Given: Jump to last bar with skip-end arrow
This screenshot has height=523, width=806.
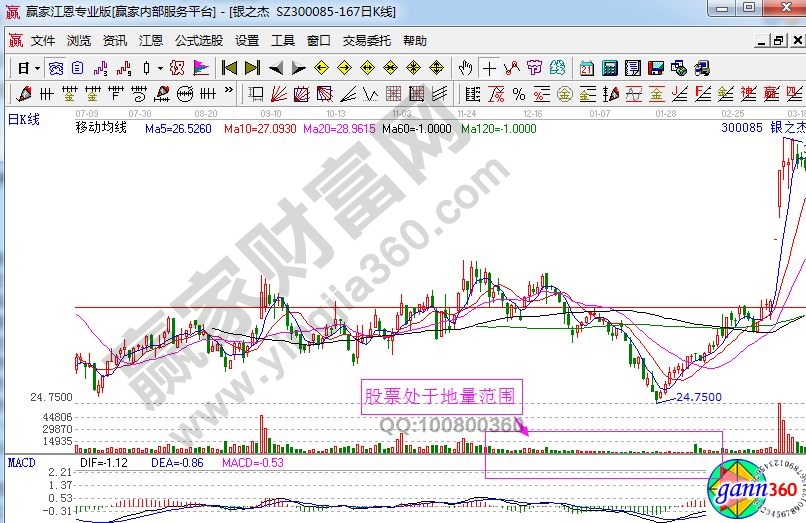Looking at the screenshot, I should click(252, 69).
